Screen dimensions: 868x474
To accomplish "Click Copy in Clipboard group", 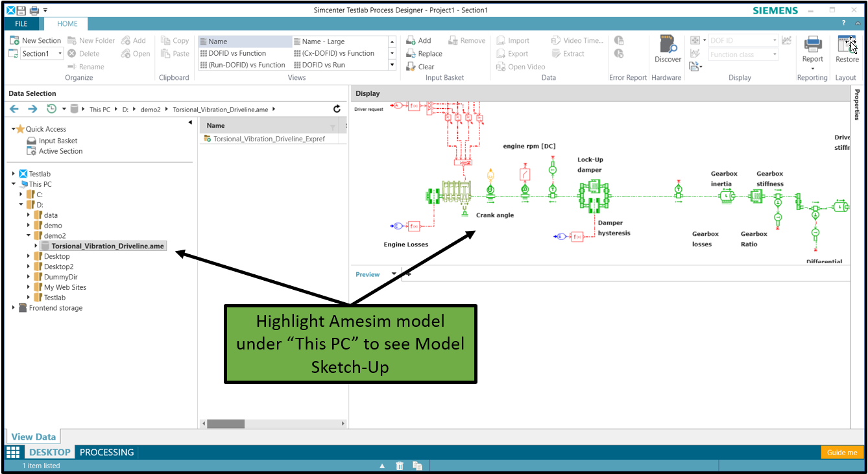I will [x=175, y=41].
